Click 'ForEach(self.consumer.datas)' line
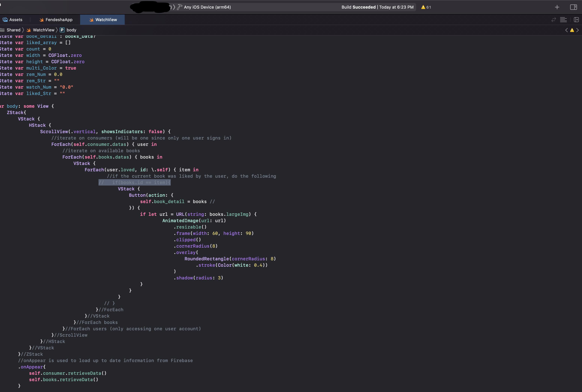 104,144
